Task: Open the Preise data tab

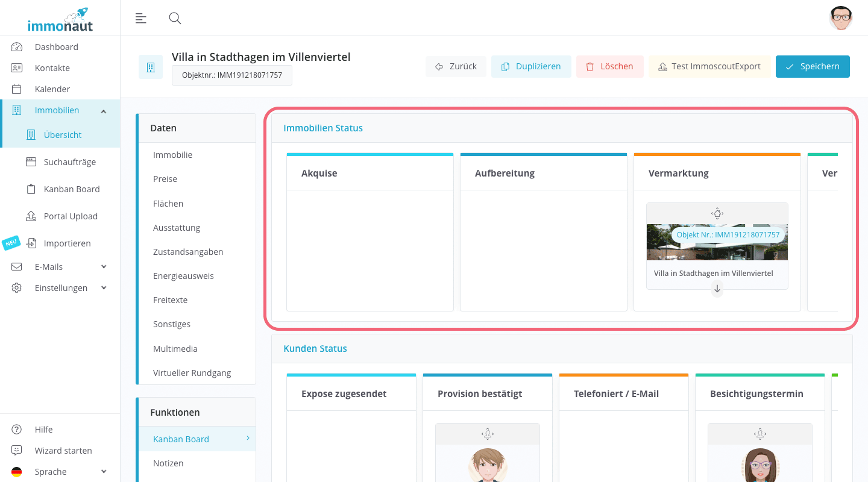Action: click(165, 179)
